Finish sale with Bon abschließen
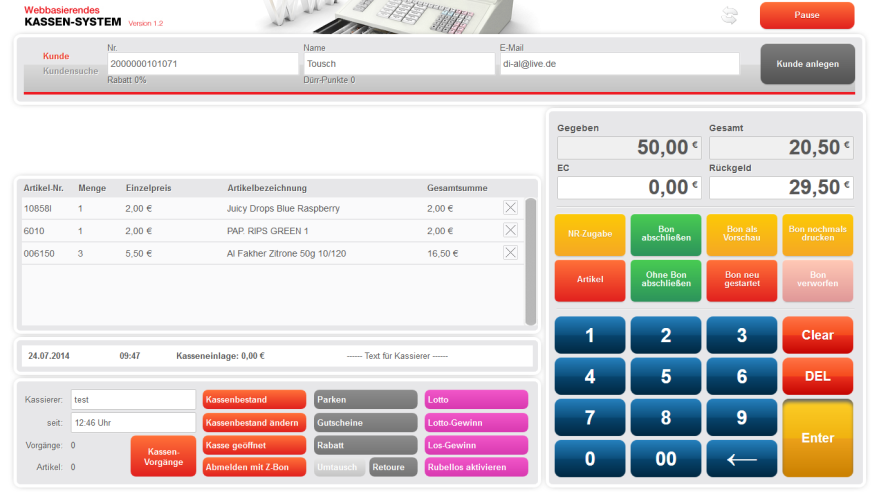Screen dimensions: 879x492 (x=666, y=233)
